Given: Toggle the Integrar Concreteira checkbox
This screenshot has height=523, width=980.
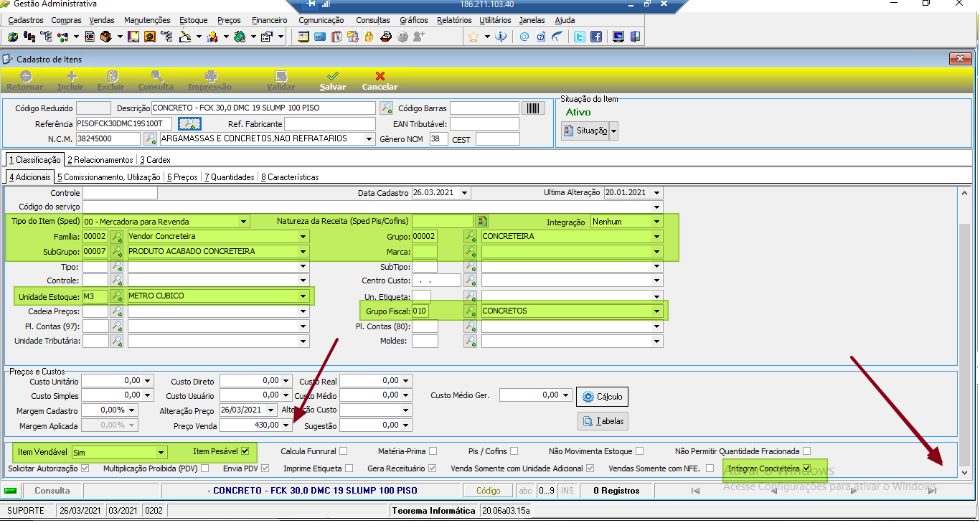Looking at the screenshot, I should click(807, 468).
